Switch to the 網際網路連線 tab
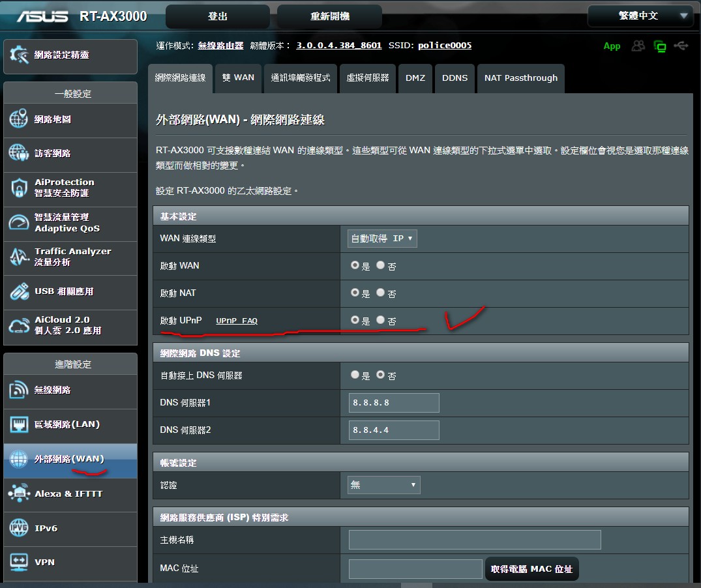 180,78
